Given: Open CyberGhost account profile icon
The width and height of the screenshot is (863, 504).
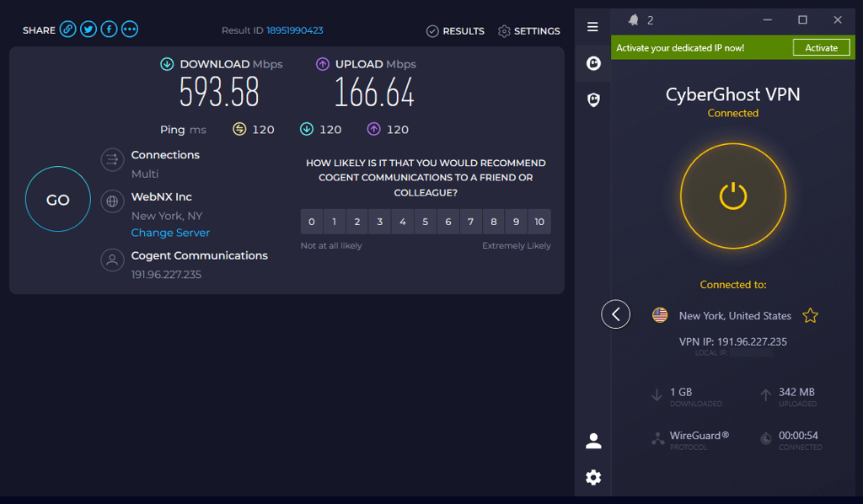Looking at the screenshot, I should (593, 441).
